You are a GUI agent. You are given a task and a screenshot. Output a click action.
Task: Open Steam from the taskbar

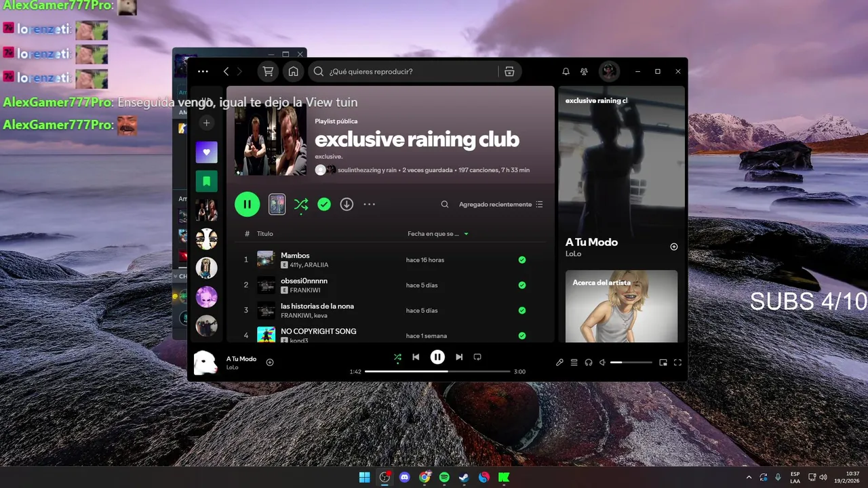(x=464, y=477)
